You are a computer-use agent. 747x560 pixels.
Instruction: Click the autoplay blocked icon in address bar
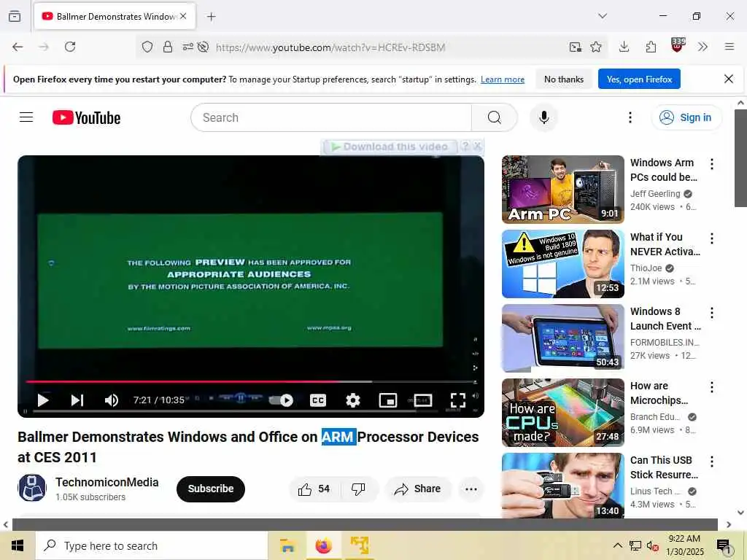click(203, 47)
